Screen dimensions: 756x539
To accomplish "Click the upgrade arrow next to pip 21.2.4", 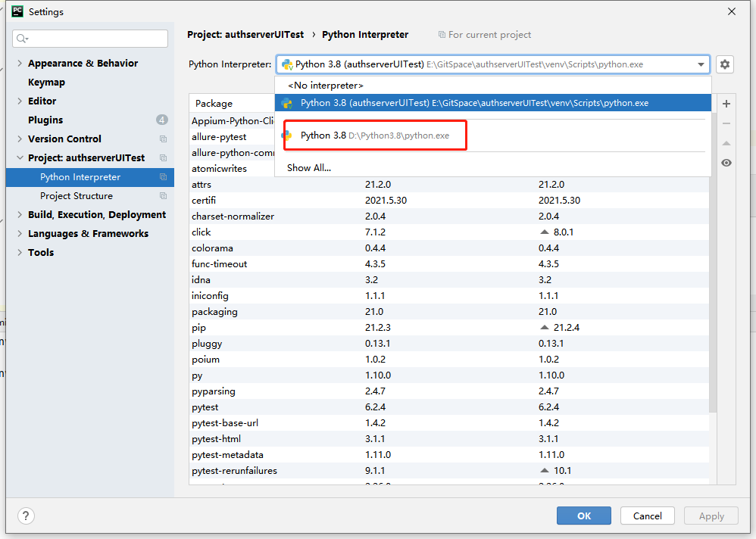I will click(x=545, y=327).
